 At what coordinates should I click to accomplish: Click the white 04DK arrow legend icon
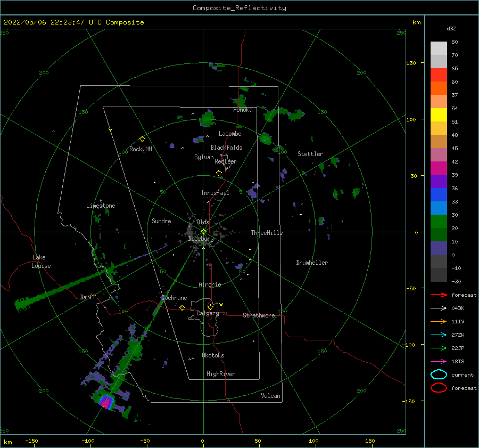point(439,308)
